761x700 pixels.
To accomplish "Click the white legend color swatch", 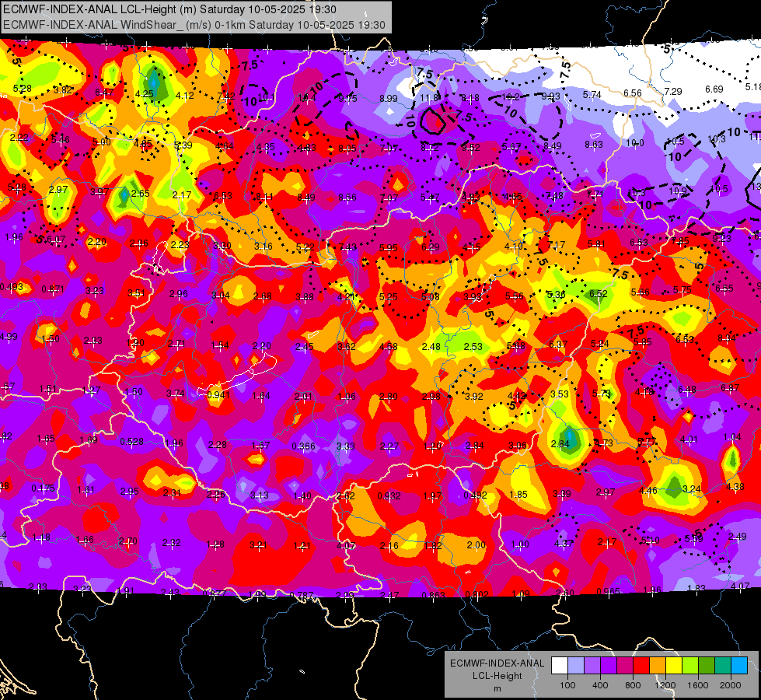I will click(560, 666).
